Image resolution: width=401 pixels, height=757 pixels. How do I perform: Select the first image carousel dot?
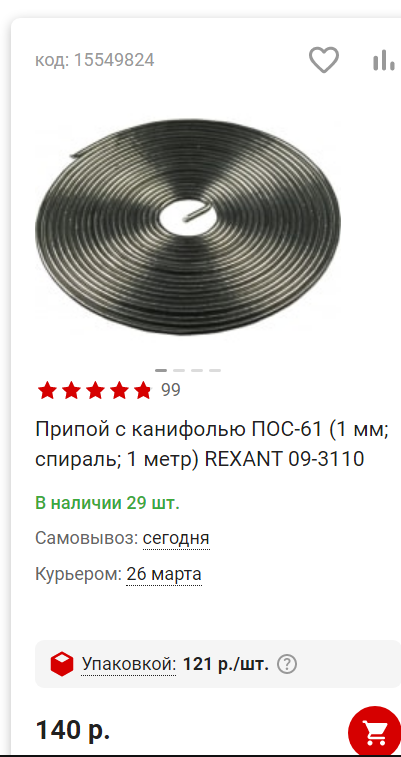point(161,370)
